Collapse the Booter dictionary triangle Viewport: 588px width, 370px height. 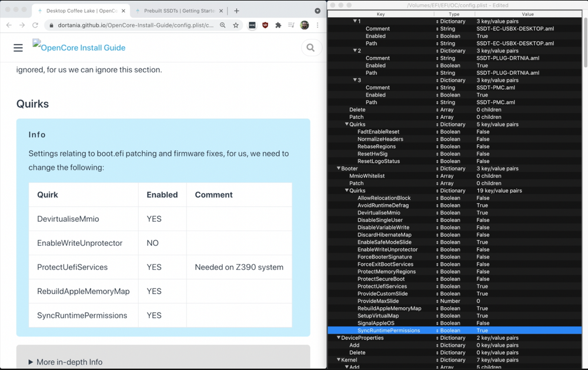[x=339, y=169]
